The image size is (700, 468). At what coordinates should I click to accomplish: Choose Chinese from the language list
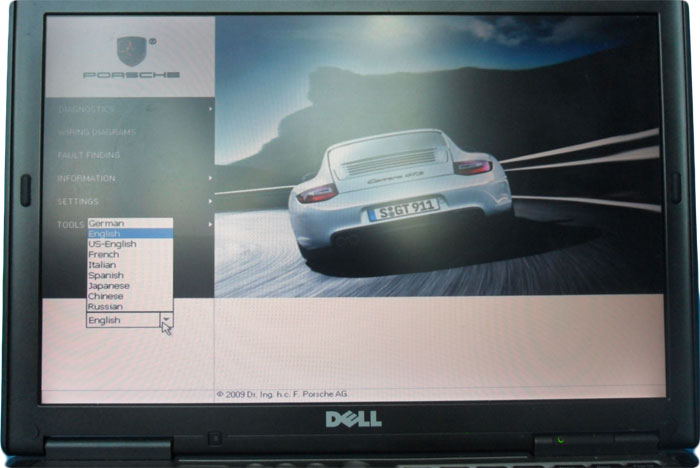coord(129,296)
